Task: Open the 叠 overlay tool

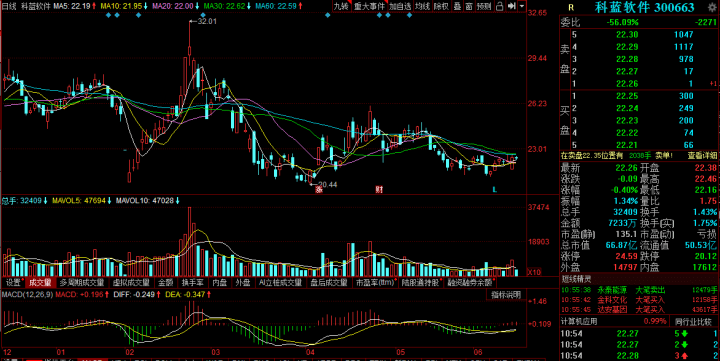Action: click(457, 6)
